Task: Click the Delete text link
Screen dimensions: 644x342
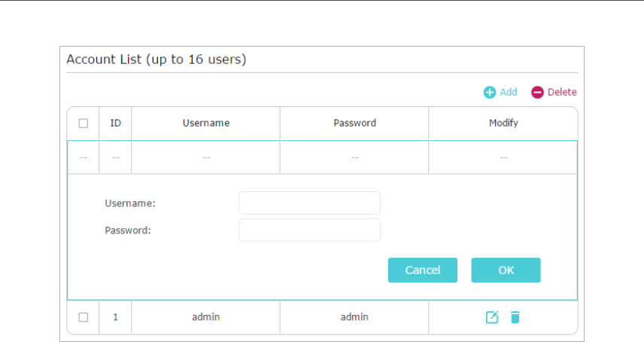Action: pos(561,92)
